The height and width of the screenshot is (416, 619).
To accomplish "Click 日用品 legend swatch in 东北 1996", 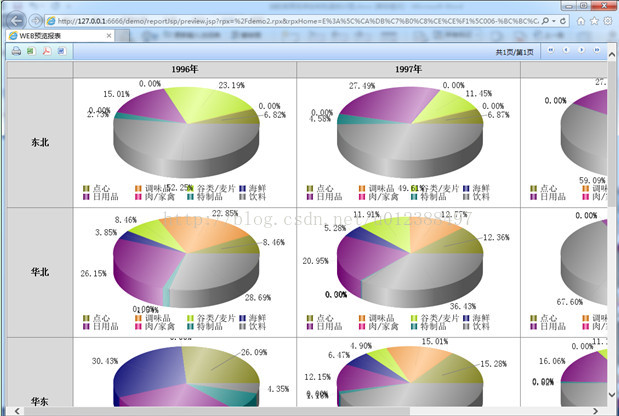I will click(86, 197).
